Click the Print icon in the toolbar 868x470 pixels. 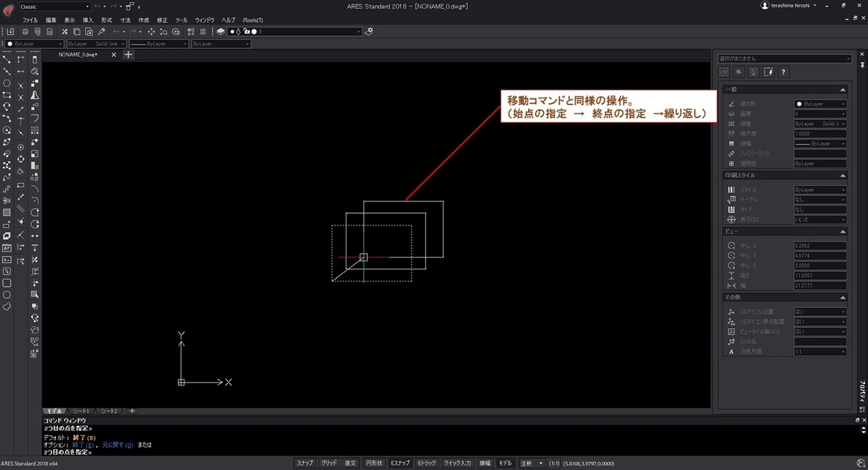point(25,32)
